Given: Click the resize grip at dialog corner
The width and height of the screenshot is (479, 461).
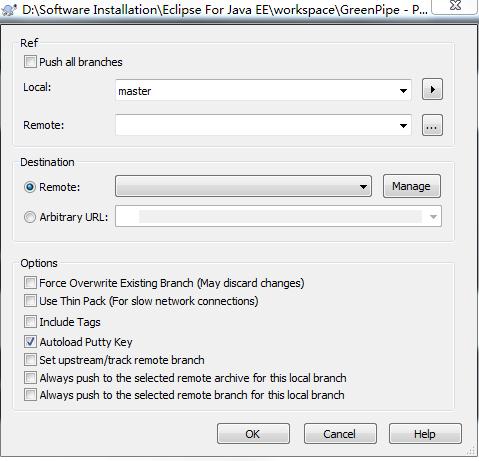Looking at the screenshot, I should point(471,451).
